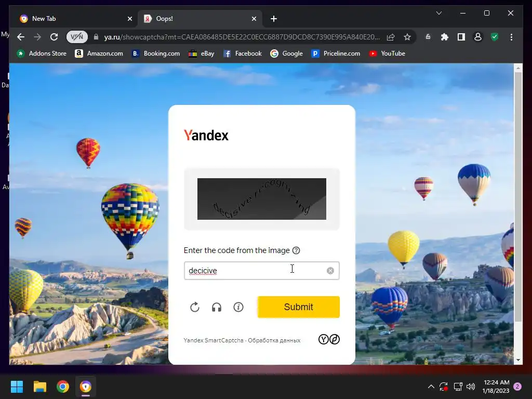Click the help question mark beside code label
This screenshot has width=532, height=399.
coord(296,250)
